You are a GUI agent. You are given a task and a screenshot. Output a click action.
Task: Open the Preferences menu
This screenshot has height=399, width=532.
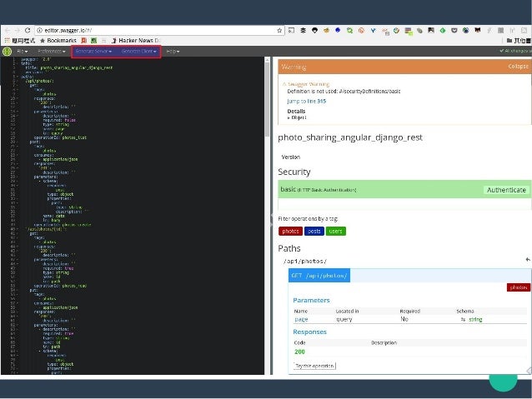(x=50, y=52)
